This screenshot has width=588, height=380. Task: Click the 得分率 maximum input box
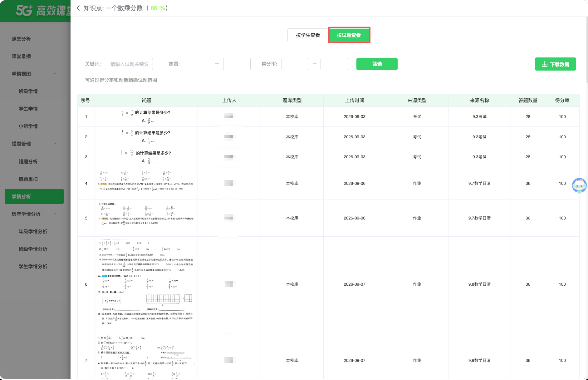(334, 64)
